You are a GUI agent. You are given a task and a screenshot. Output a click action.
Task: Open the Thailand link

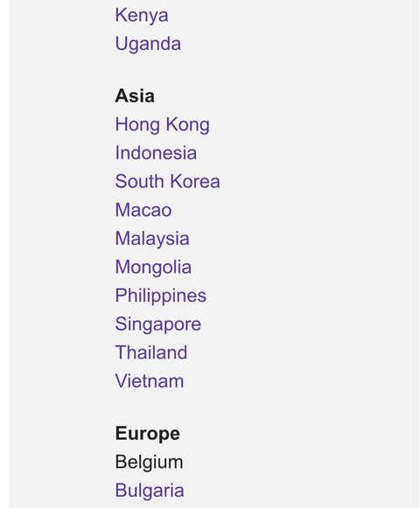151,352
